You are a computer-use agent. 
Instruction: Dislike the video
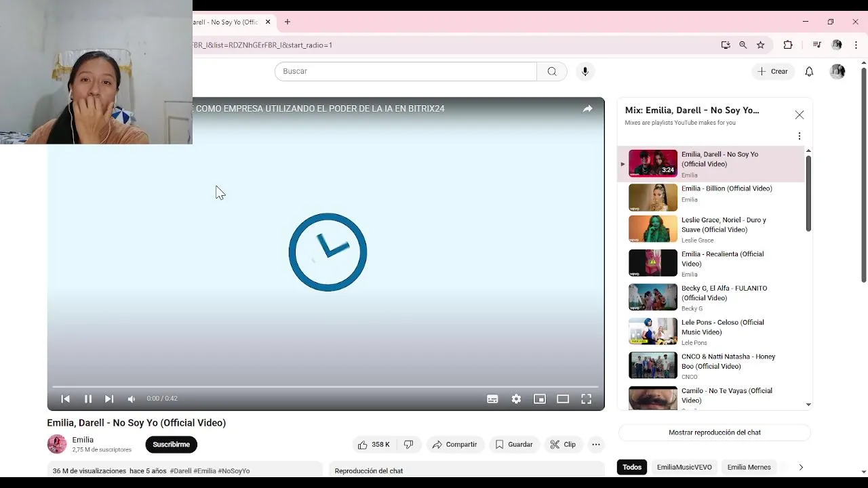[409, 445]
